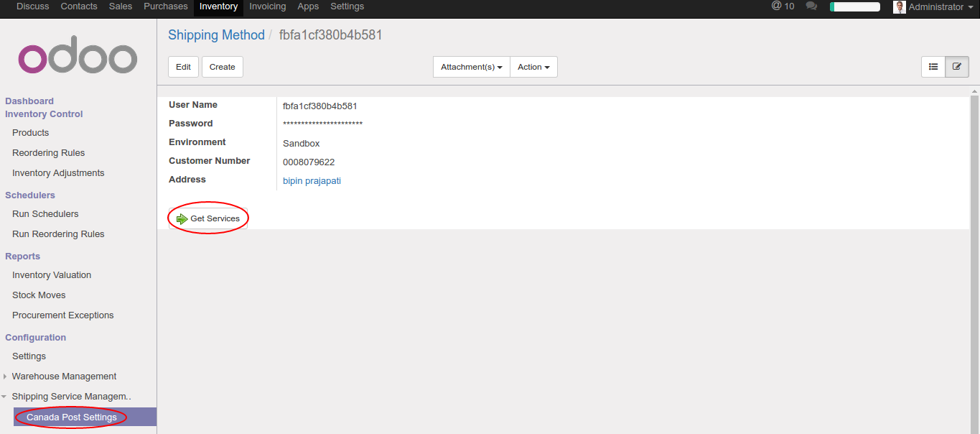980x434 pixels.
Task: Open the @ 10 mentions notification
Action: click(783, 6)
